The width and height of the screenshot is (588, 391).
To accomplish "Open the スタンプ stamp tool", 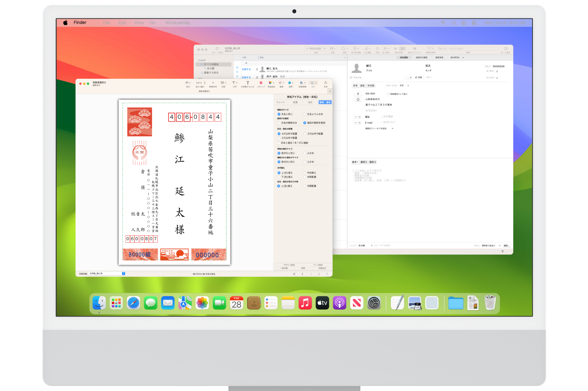I will pyautogui.click(x=261, y=83).
